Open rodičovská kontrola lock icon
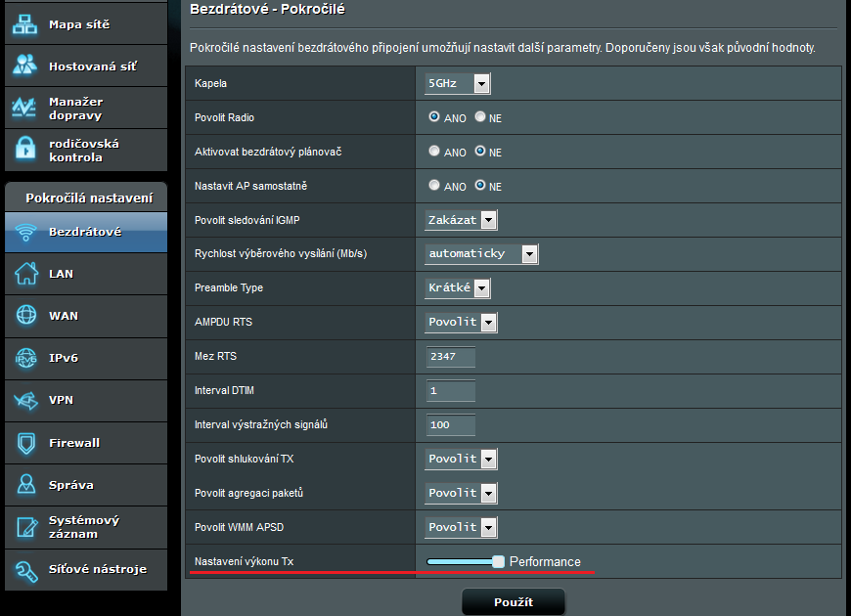 pos(24,150)
